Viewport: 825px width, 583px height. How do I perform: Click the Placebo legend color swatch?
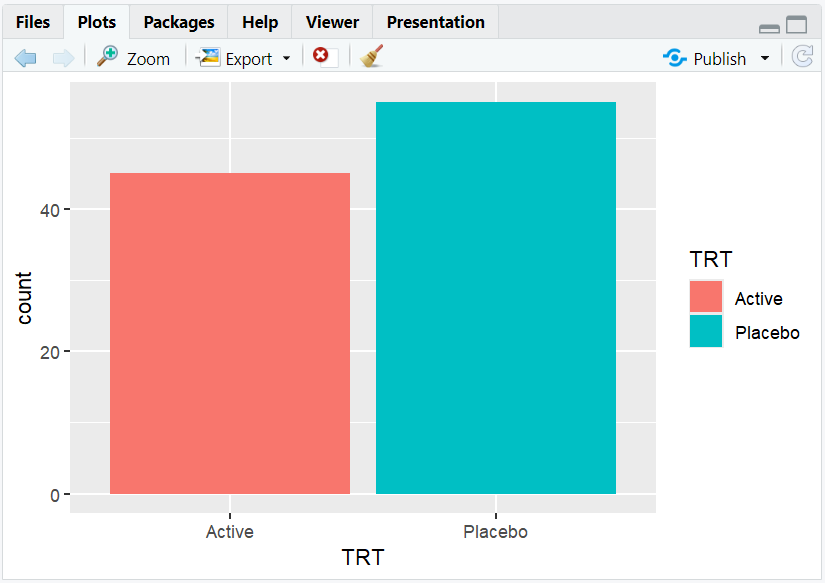[705, 331]
